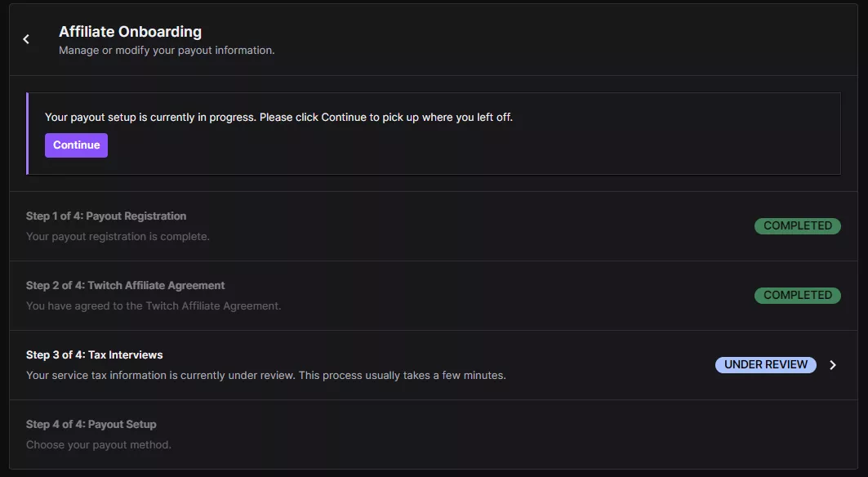This screenshot has height=477, width=868.
Task: Select Step 3 of 4: Tax Interviews
Action: 95,355
